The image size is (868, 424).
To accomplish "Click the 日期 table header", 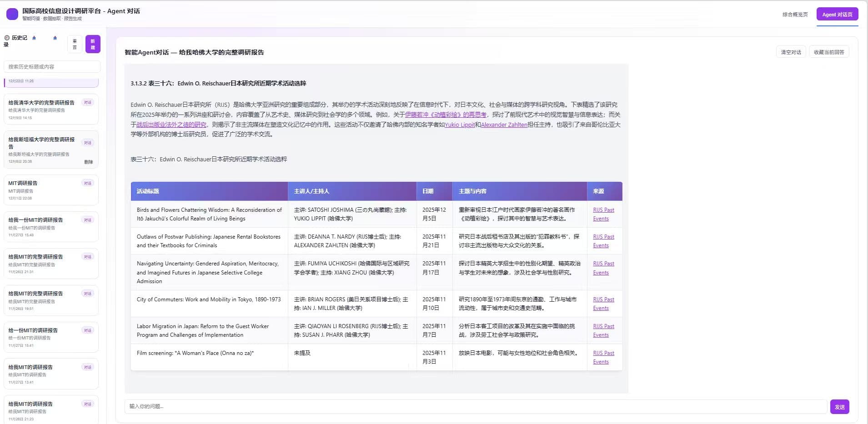I will (x=434, y=191).
